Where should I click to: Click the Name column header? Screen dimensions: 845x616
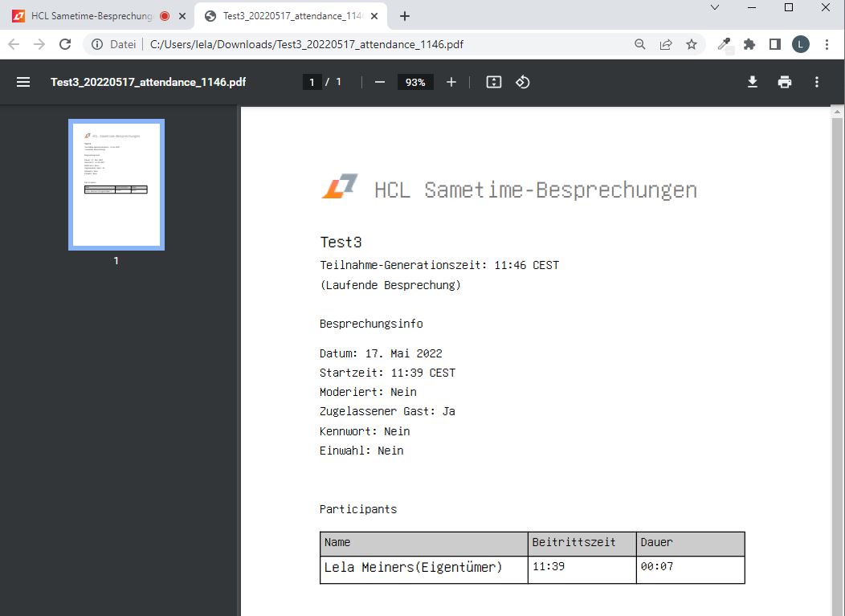(x=424, y=544)
